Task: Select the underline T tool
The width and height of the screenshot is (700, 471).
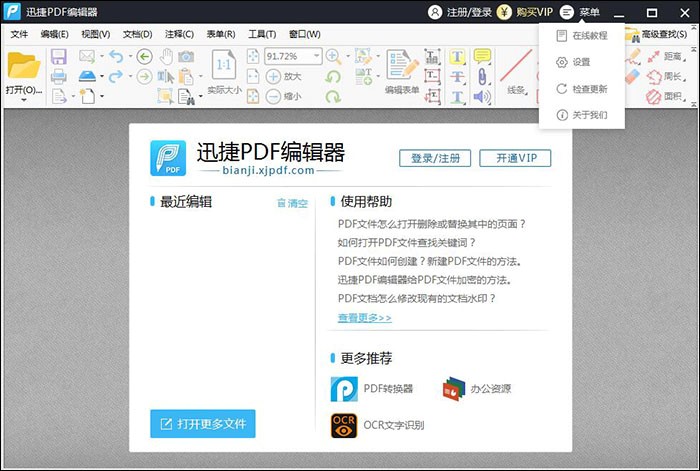Action: click(457, 96)
